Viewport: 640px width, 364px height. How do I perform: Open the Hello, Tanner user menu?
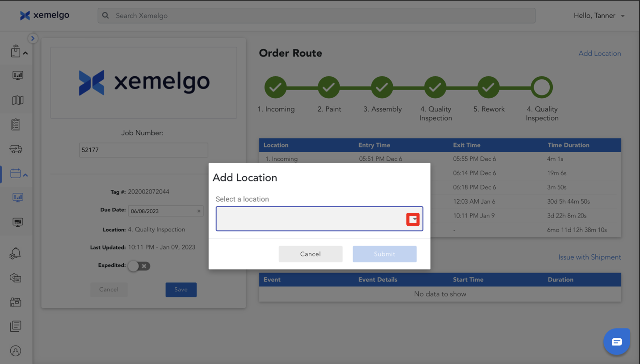pos(599,16)
